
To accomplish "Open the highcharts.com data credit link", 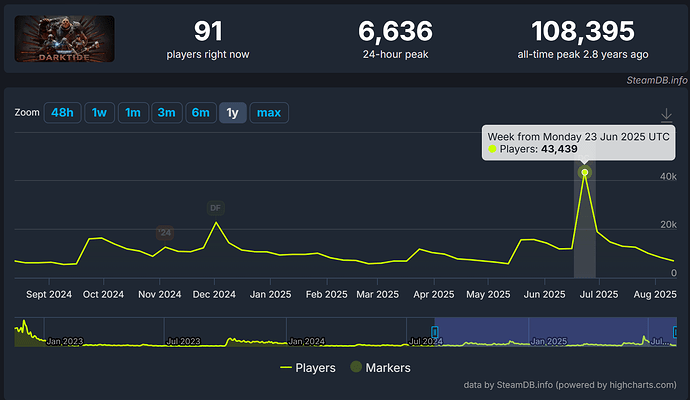I will [x=570, y=385].
